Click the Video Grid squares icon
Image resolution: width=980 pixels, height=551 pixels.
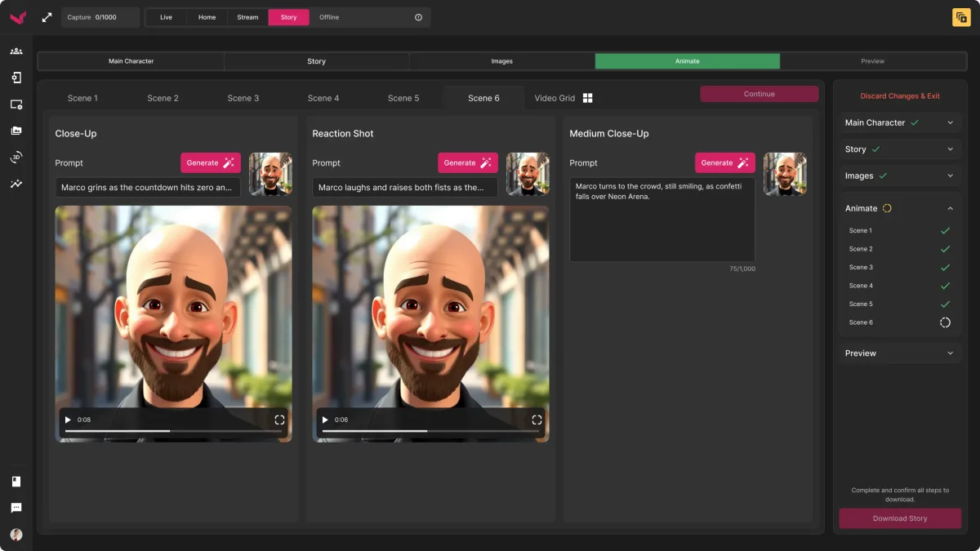tap(587, 98)
